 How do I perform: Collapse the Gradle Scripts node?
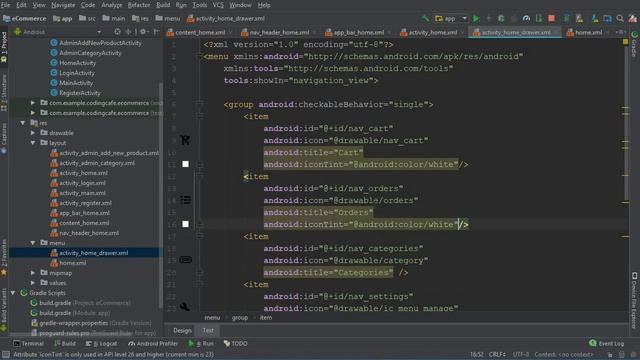[13, 293]
